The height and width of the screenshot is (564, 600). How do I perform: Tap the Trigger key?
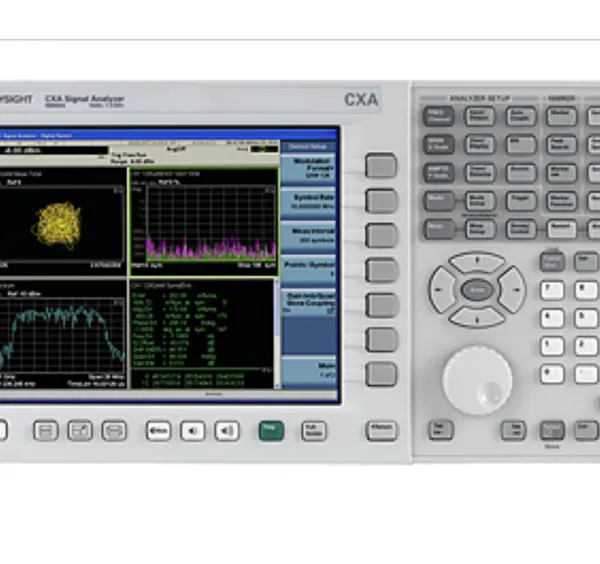pyautogui.click(x=521, y=201)
